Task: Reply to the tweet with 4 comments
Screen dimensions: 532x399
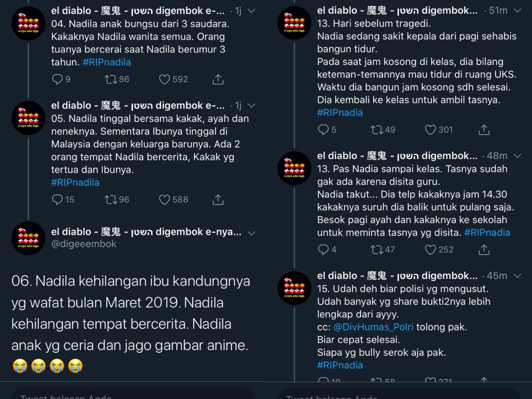Action: (x=324, y=250)
